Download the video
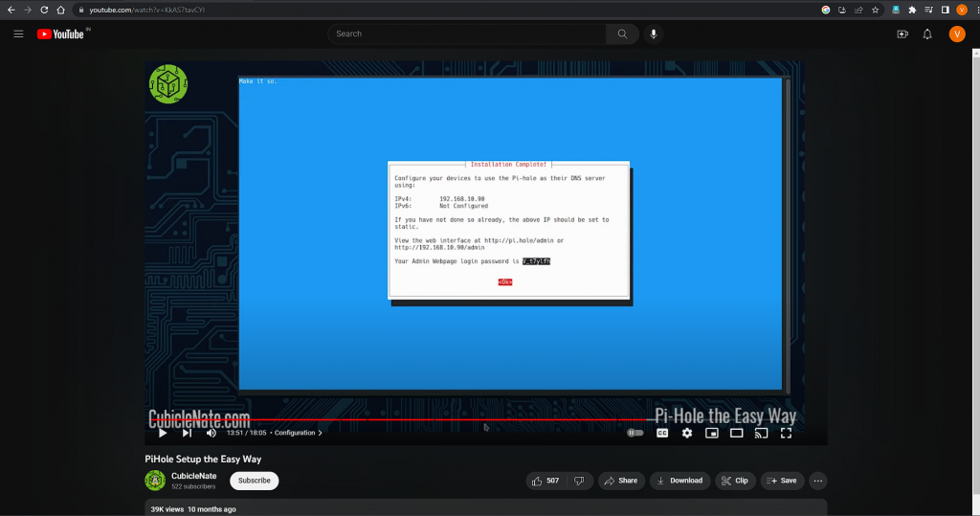Image resolution: width=980 pixels, height=516 pixels. point(680,481)
